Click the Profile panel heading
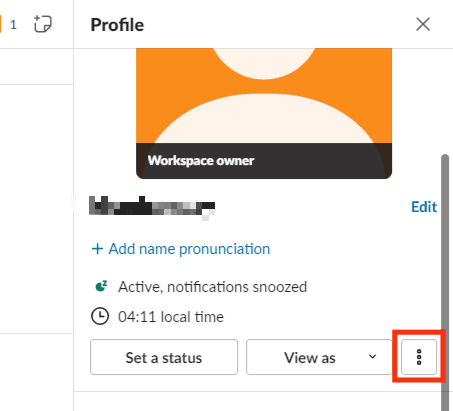 tap(117, 25)
